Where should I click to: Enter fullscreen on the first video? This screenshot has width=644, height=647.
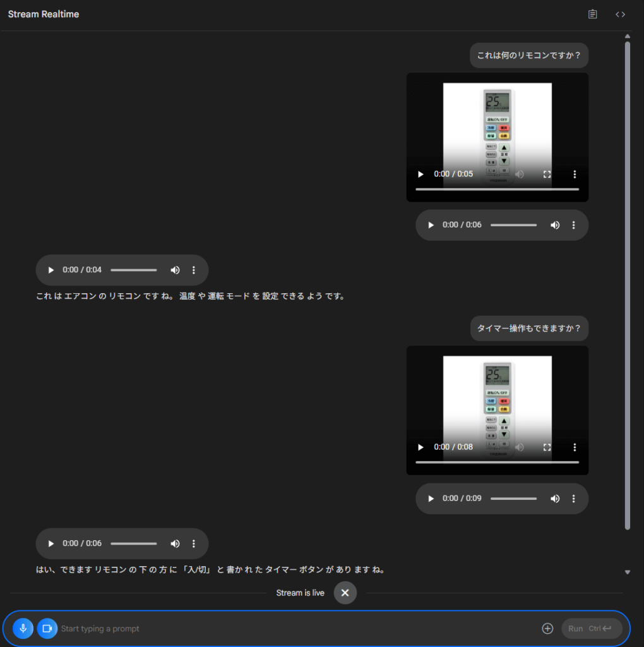point(547,174)
